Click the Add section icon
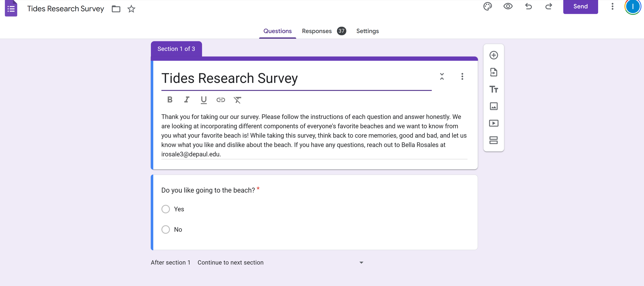 pyautogui.click(x=494, y=140)
